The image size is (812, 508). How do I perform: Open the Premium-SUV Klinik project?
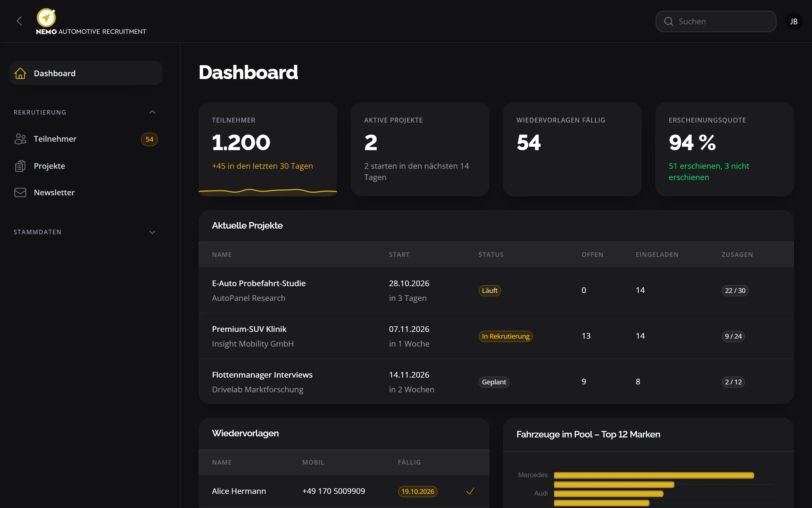[249, 329]
